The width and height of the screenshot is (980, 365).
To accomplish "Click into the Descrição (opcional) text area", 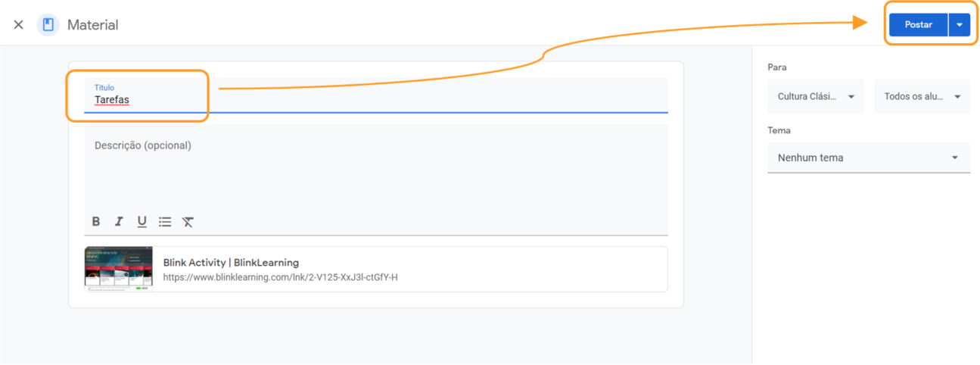I will point(375,170).
